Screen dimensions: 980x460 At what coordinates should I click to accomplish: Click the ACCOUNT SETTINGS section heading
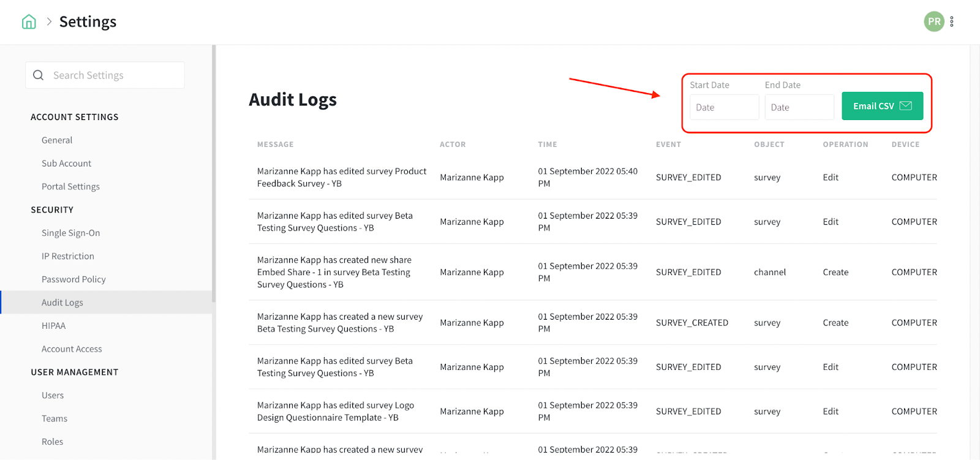(75, 117)
